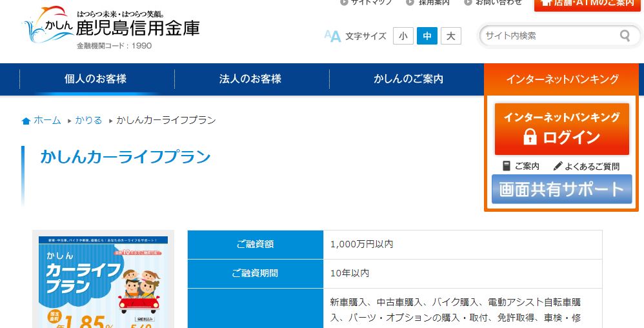Click the 金融機関コード：1990 text
This screenshot has height=328, width=644.
pos(114,46)
